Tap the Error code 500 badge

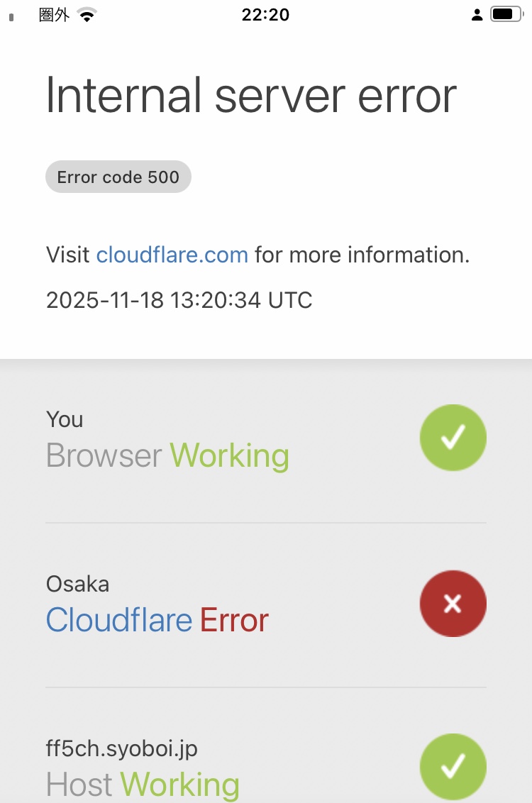[x=118, y=177]
